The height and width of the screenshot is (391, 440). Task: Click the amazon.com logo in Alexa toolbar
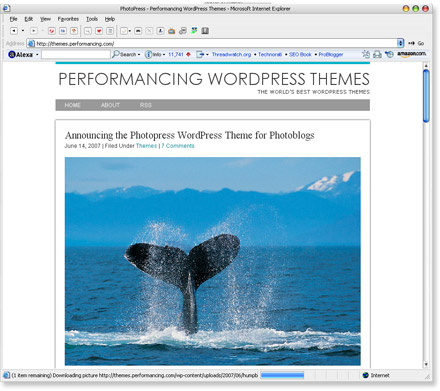(x=412, y=54)
